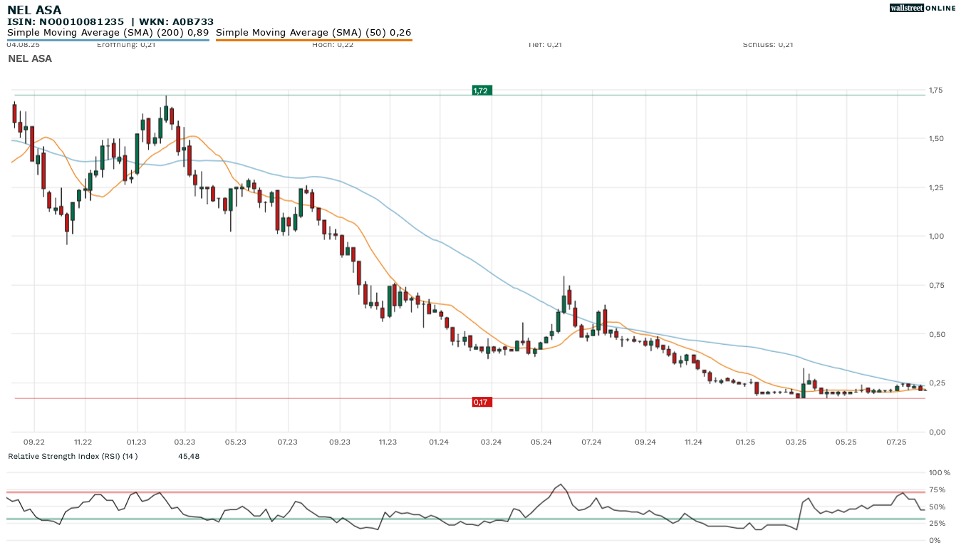
Task: Click the 07.23 date axis label
Action: (287, 442)
